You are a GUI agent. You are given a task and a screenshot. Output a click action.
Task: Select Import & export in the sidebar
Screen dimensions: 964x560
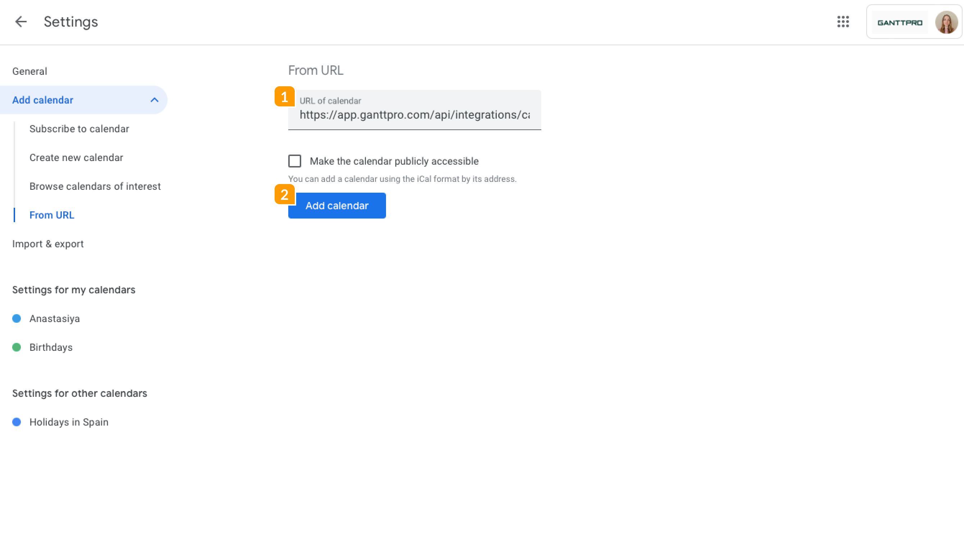[x=48, y=244]
